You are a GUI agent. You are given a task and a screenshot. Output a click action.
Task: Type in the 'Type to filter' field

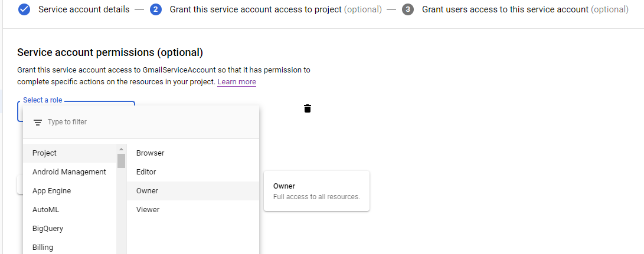click(148, 122)
